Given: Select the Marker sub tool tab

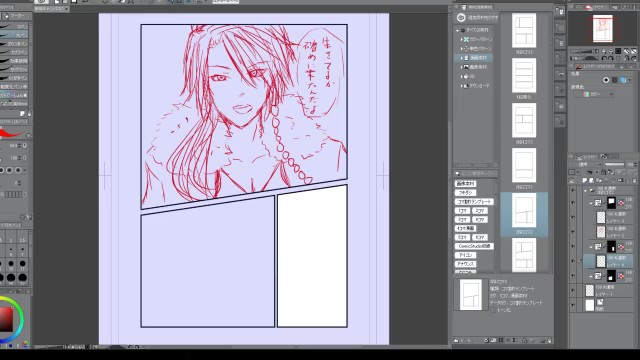Looking at the screenshot, I should point(17,16).
